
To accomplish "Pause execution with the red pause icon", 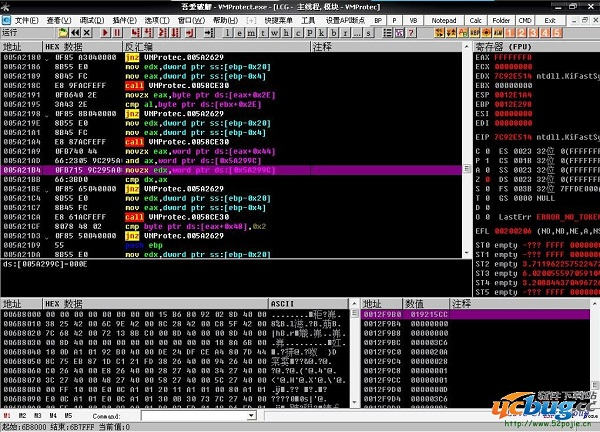I will [117, 33].
